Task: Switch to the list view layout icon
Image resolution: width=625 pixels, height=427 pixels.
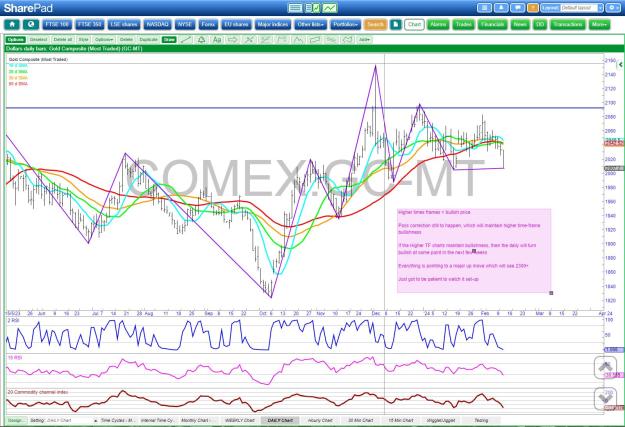Action: point(295,8)
